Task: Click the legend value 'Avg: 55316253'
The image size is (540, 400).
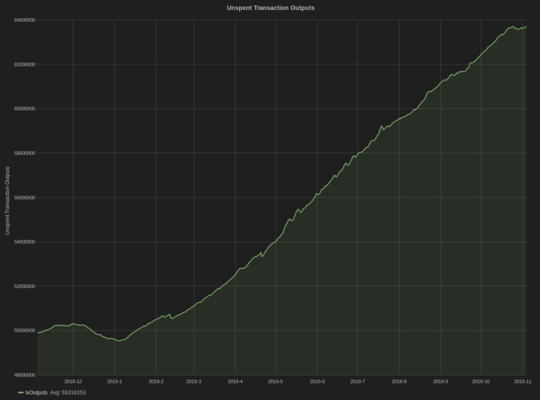Action: (68, 392)
